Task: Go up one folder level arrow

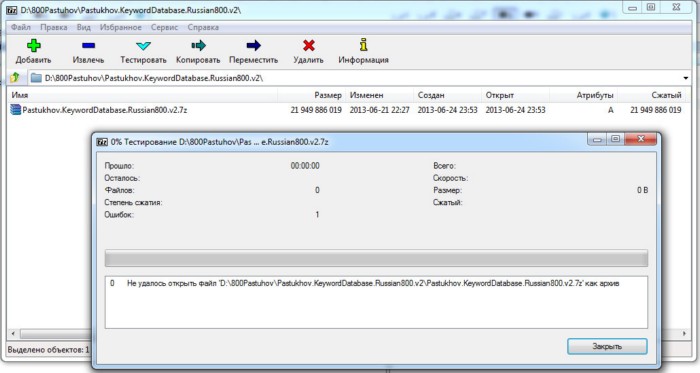Action: pos(15,78)
